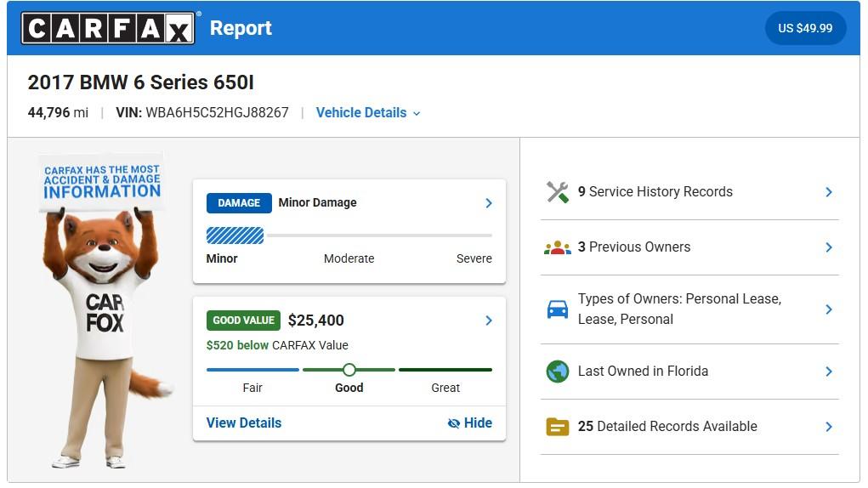
Task: Click the blue car owner type icon
Action: tap(558, 309)
